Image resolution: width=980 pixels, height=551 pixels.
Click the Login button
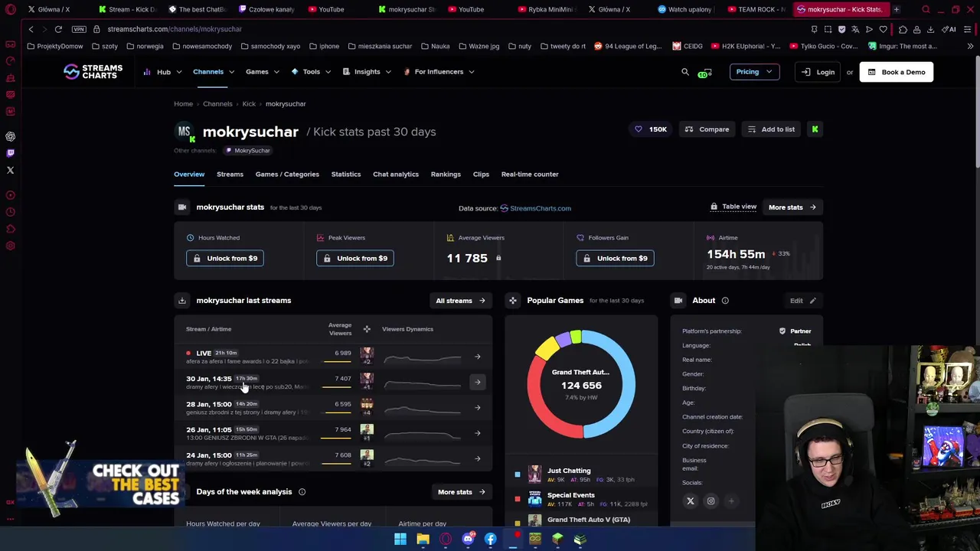pyautogui.click(x=818, y=72)
